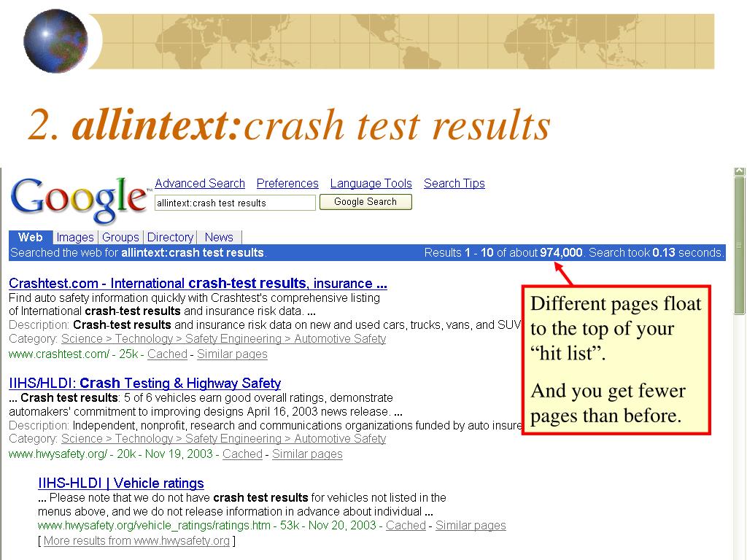Open IIHS/HLDI: Crash Testing & Highway Safety
The image size is (747, 560).
(x=145, y=384)
